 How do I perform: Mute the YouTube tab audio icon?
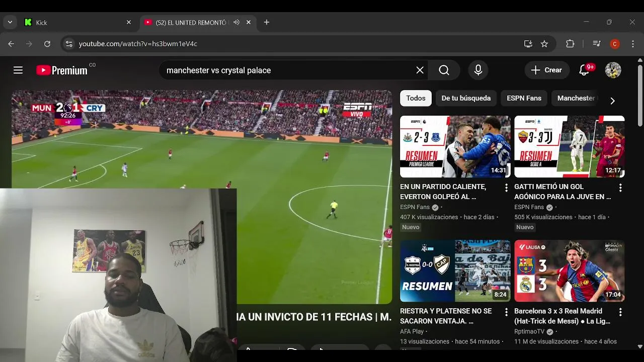(x=236, y=23)
